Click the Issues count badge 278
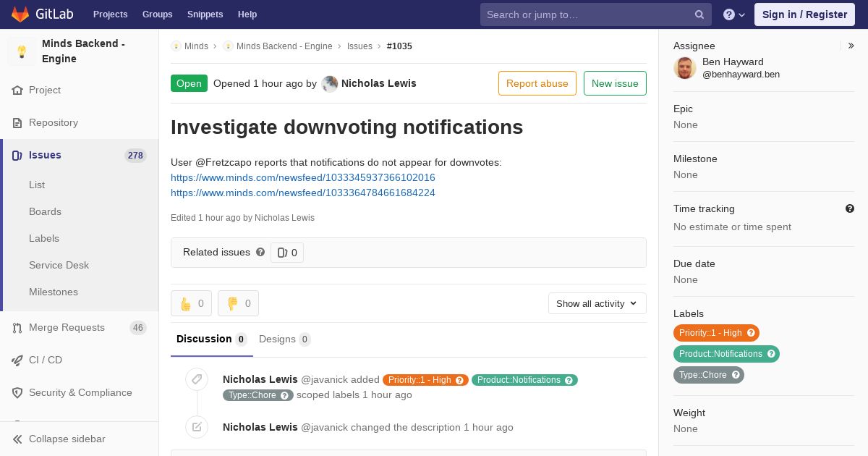868x456 pixels. click(135, 156)
